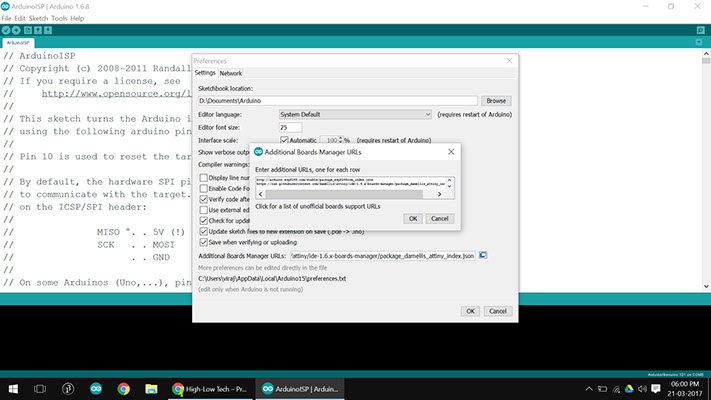Click the Additional Boards Manager URLs field in Preferences
Screen dimensions: 711x400
click(x=383, y=256)
